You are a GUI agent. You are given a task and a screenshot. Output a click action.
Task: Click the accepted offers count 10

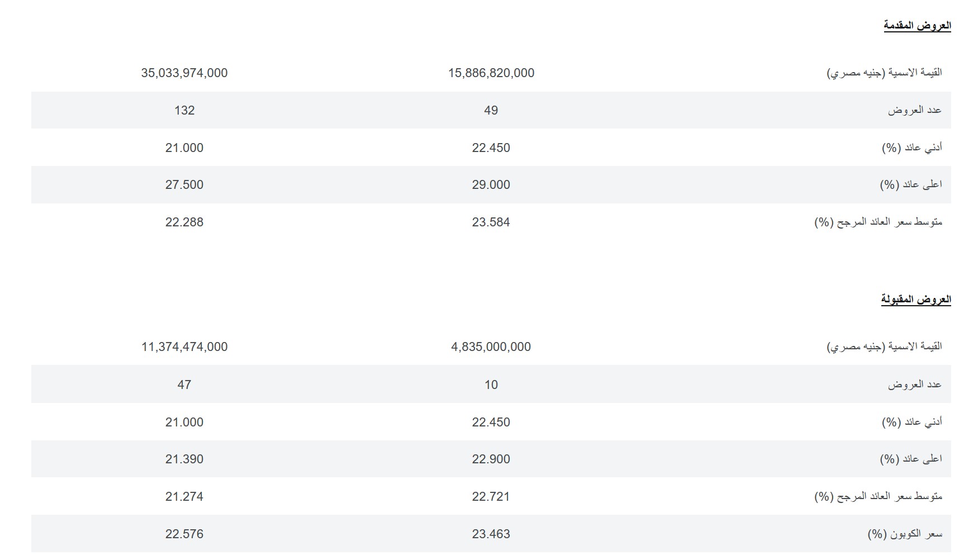click(491, 385)
